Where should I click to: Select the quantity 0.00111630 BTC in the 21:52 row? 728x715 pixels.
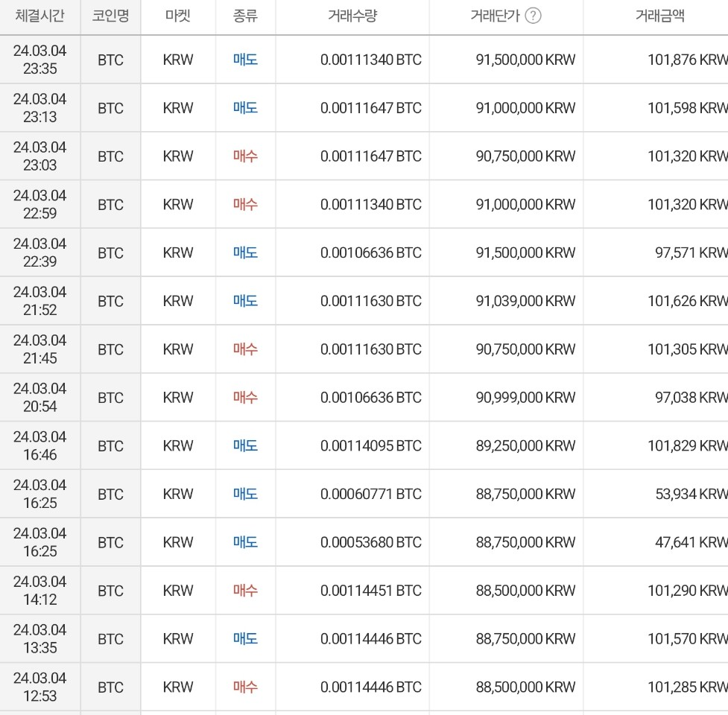[x=371, y=301]
